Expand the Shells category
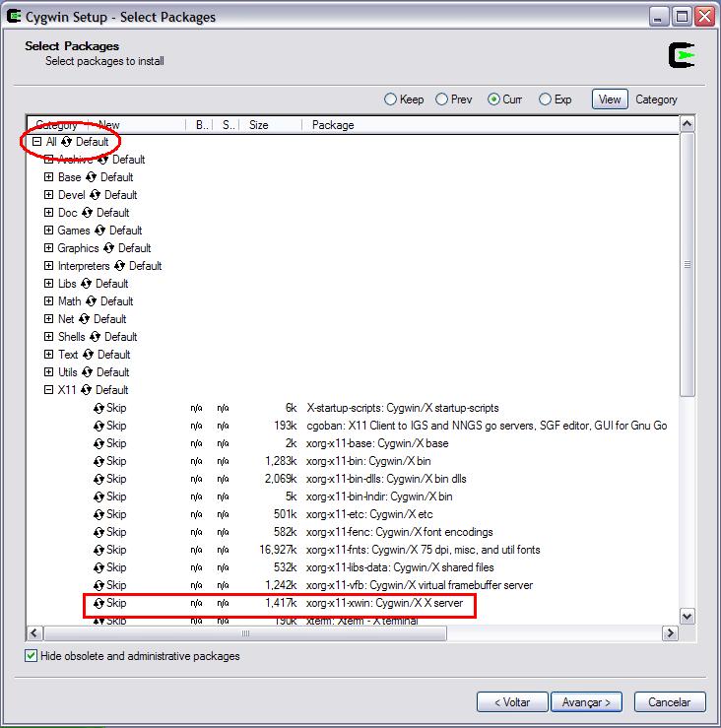The height and width of the screenshot is (728, 721). coord(48,337)
